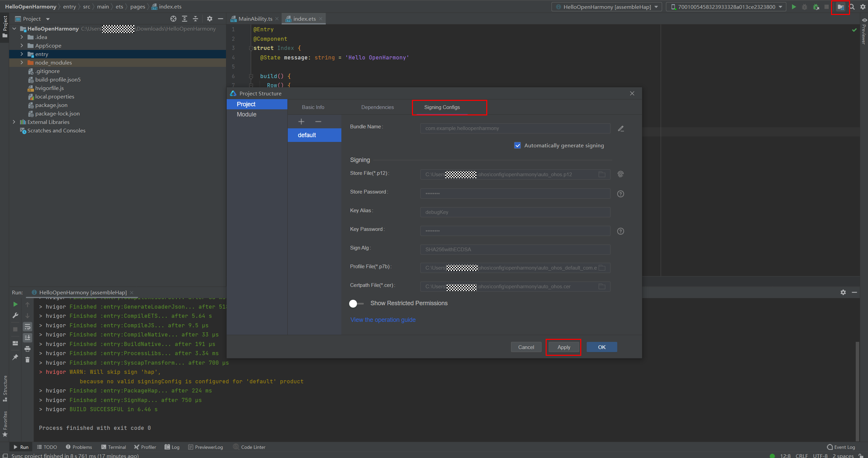Open Search Everywhere magnifier icon

(852, 7)
